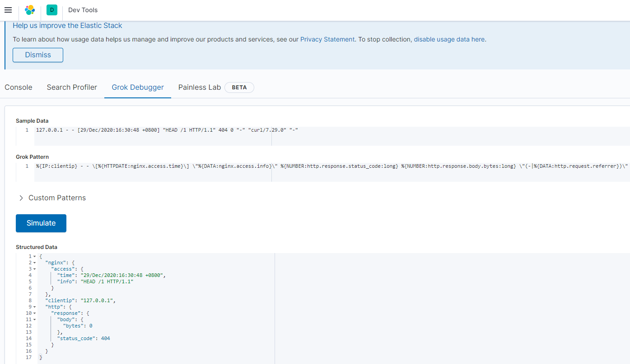Image resolution: width=630 pixels, height=364 pixels.
Task: Switch to the Search Profiler tab
Action: (72, 87)
